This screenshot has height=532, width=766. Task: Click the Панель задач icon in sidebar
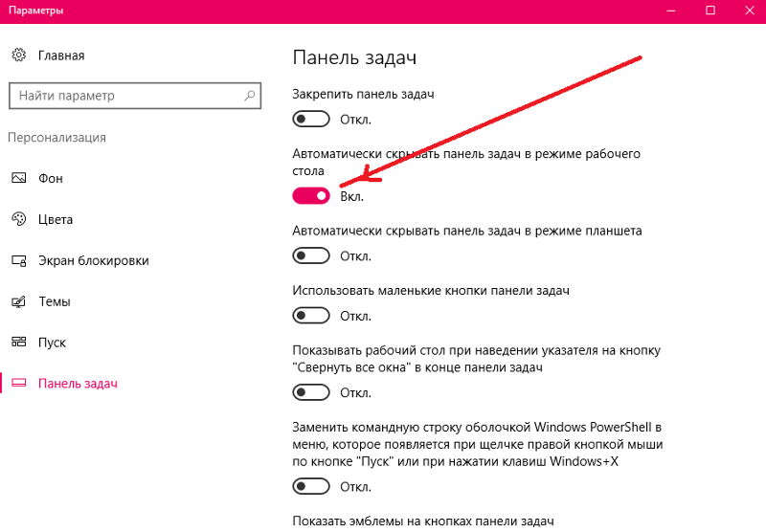click(x=18, y=383)
